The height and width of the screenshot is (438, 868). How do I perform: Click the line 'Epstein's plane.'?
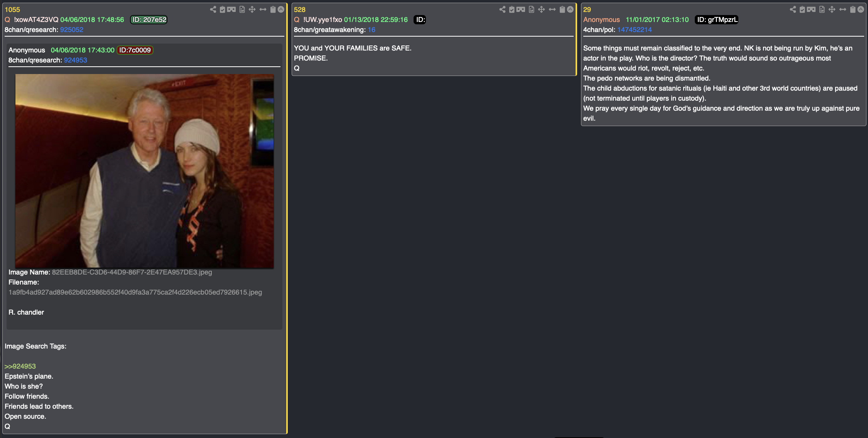click(29, 376)
